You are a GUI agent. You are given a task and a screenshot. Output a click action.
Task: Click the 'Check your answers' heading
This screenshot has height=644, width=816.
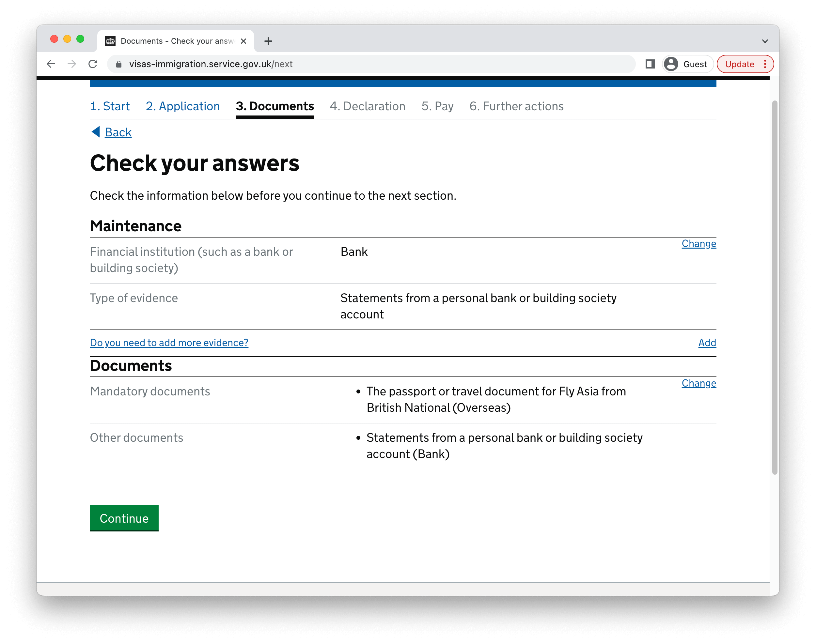(x=195, y=163)
